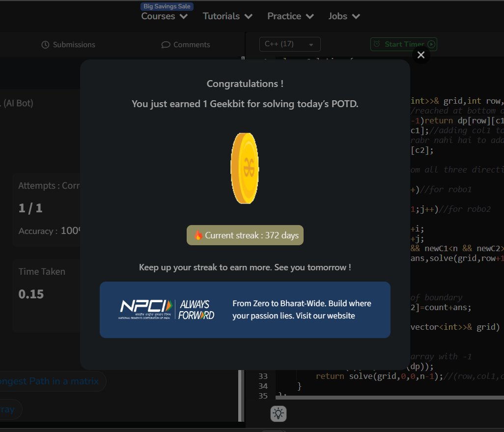This screenshot has height=432, width=504.
Task: Click the Big Savings Sale badge
Action: coord(167,6)
